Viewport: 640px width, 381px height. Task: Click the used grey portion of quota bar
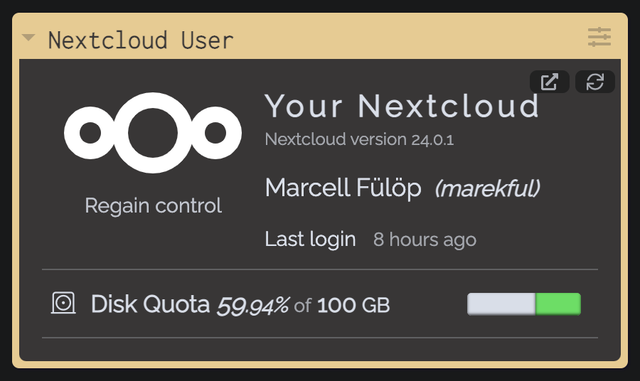tap(501, 304)
